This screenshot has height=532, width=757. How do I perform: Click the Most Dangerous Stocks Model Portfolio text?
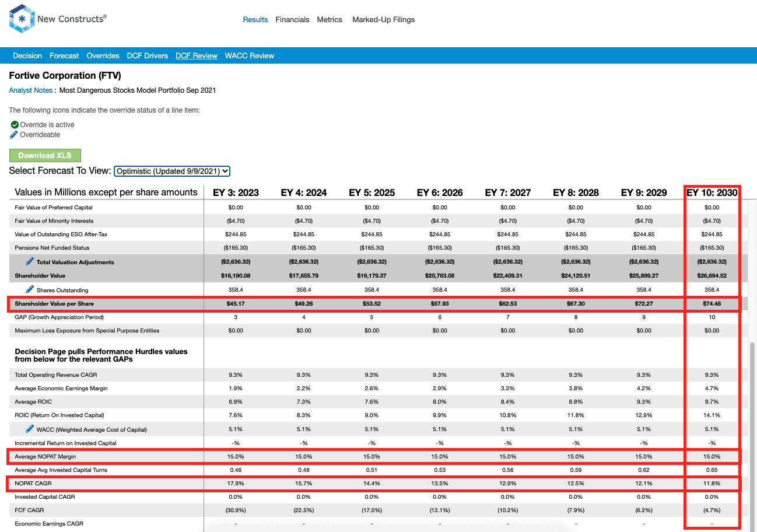(x=138, y=90)
